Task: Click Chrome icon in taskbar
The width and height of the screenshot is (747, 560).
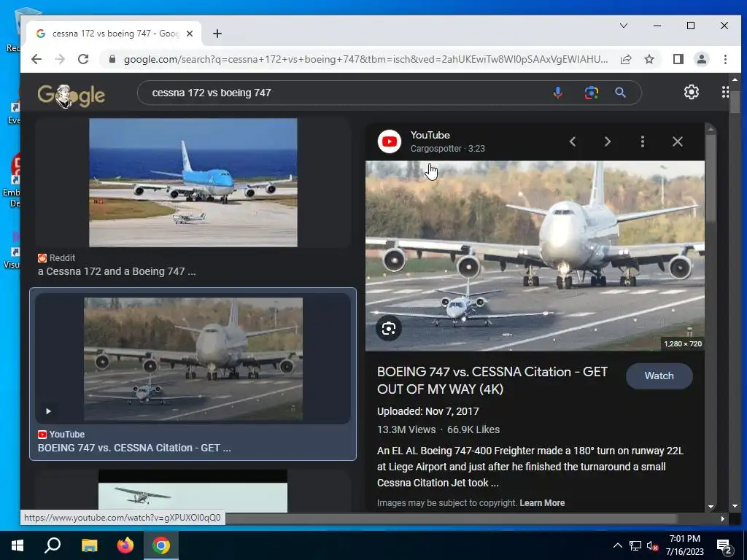Action: tap(161, 545)
